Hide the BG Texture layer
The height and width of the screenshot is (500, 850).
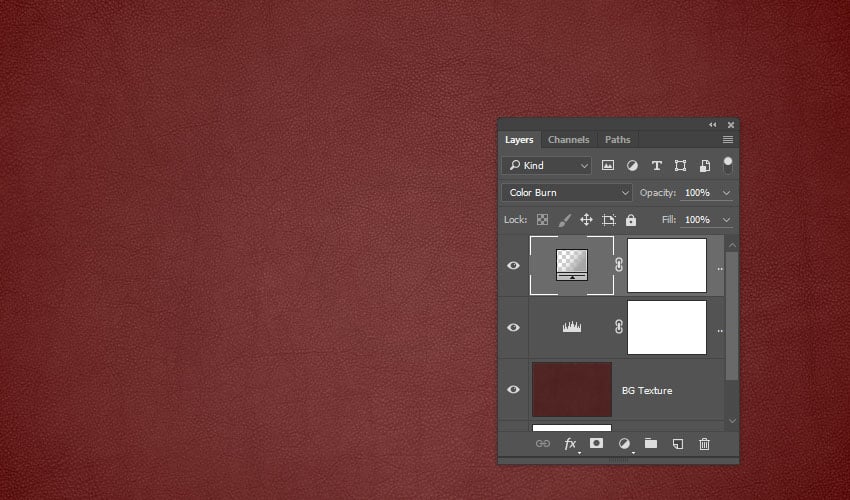point(513,390)
